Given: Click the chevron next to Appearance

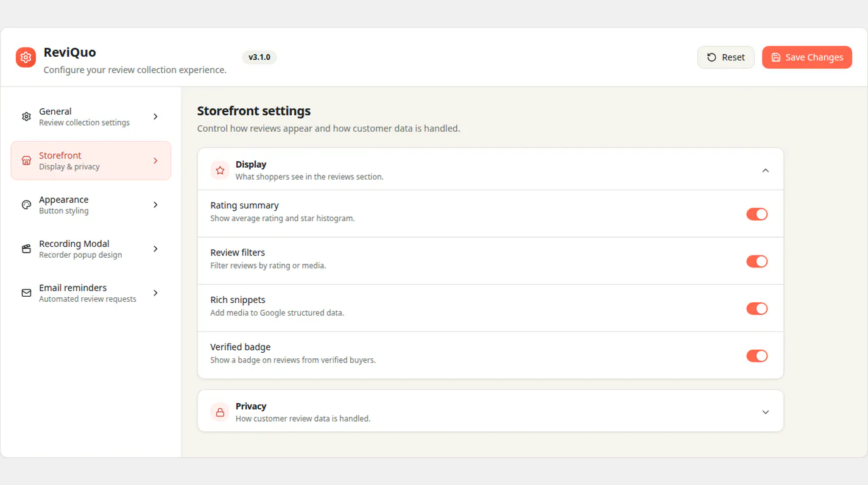Looking at the screenshot, I should pos(155,205).
